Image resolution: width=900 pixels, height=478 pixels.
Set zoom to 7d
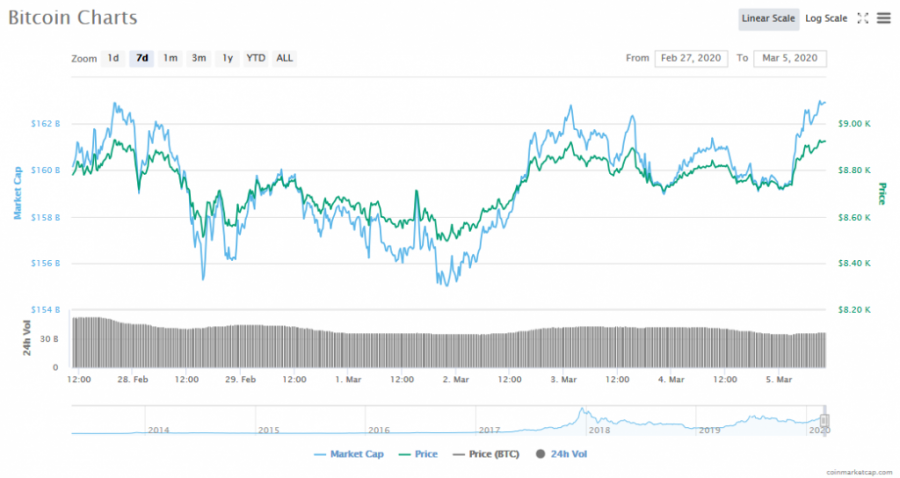coord(142,58)
